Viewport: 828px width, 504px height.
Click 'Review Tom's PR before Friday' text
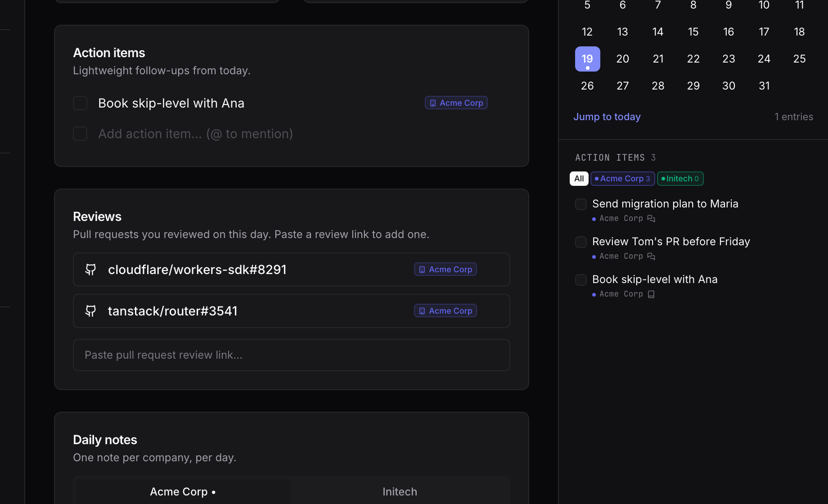click(x=671, y=242)
